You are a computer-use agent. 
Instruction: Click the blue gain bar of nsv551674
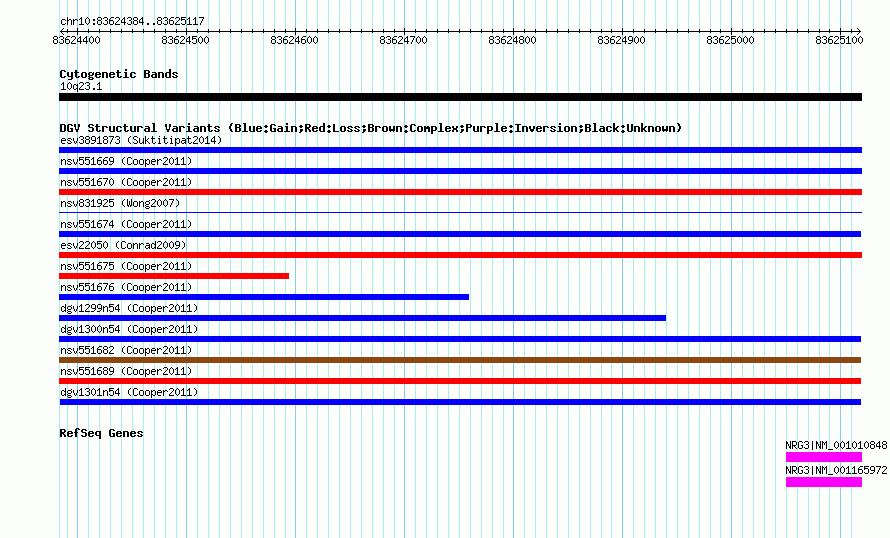click(460, 234)
